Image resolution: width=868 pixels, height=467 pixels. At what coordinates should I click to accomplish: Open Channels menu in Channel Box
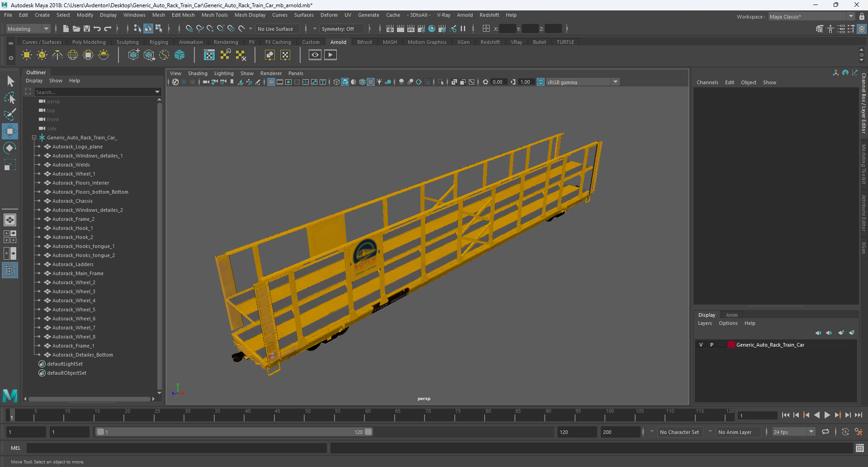(707, 82)
